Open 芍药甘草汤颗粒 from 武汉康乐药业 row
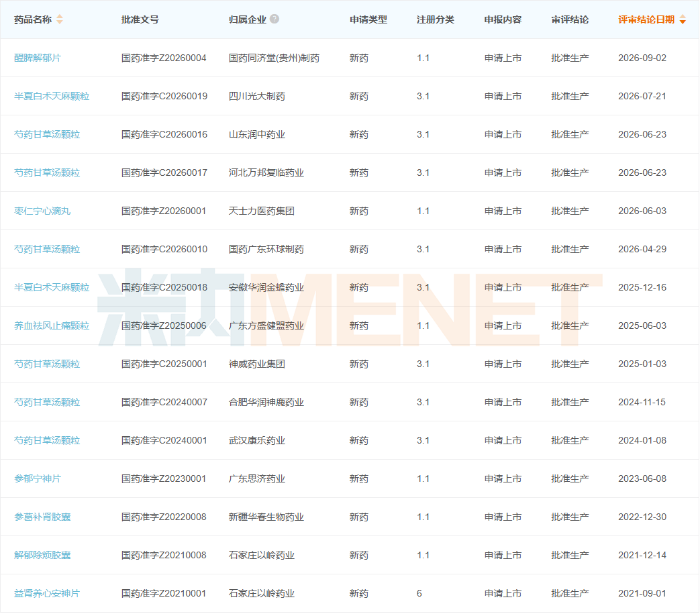The height and width of the screenshot is (614, 700). (x=47, y=441)
